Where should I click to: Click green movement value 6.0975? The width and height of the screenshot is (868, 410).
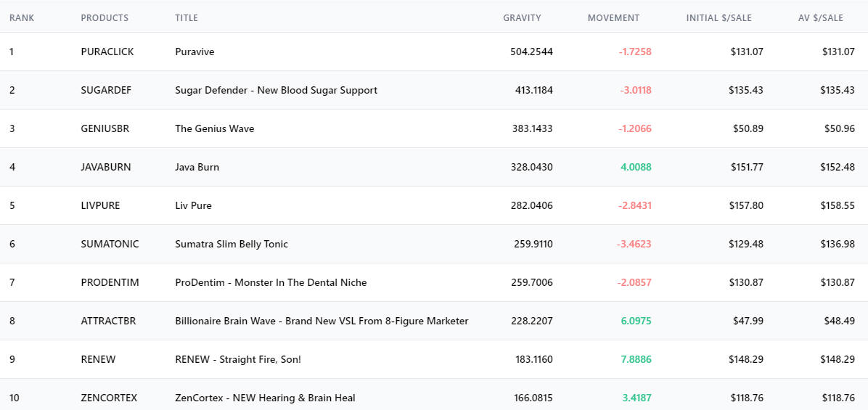pos(636,321)
